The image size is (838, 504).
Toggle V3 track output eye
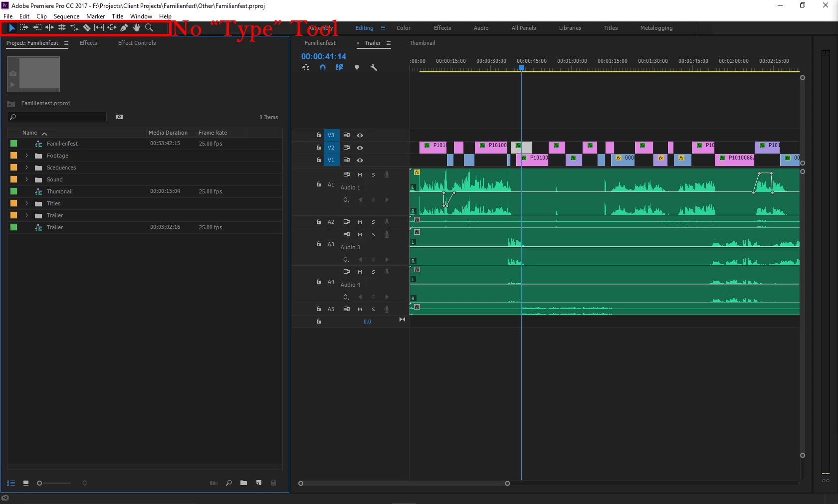[360, 135]
